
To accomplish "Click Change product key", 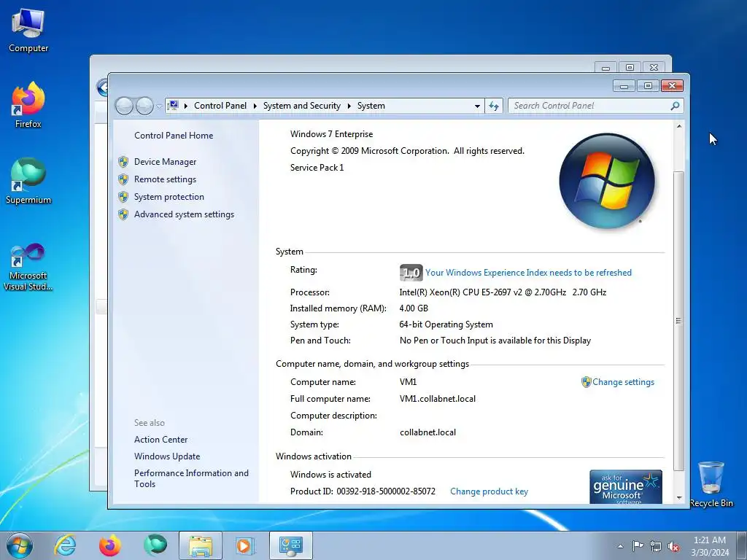I will [489, 491].
